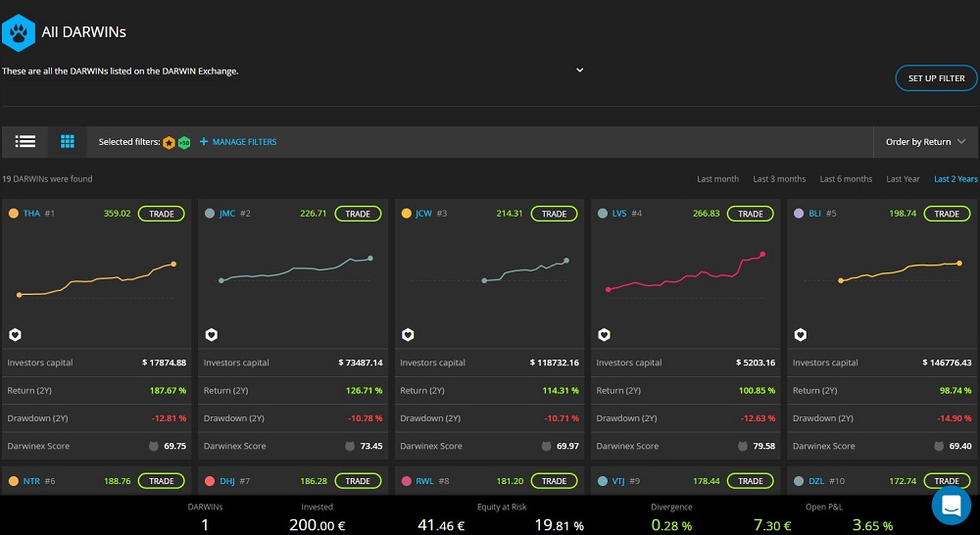The image size is (980, 535).
Task: Open the LVS DARWIN link
Action: (x=619, y=214)
